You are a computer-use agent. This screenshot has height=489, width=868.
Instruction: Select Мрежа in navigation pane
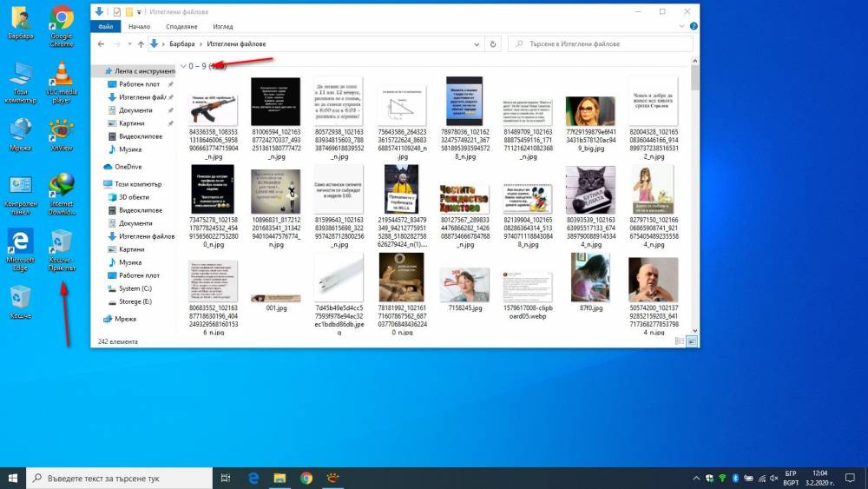[x=125, y=319]
